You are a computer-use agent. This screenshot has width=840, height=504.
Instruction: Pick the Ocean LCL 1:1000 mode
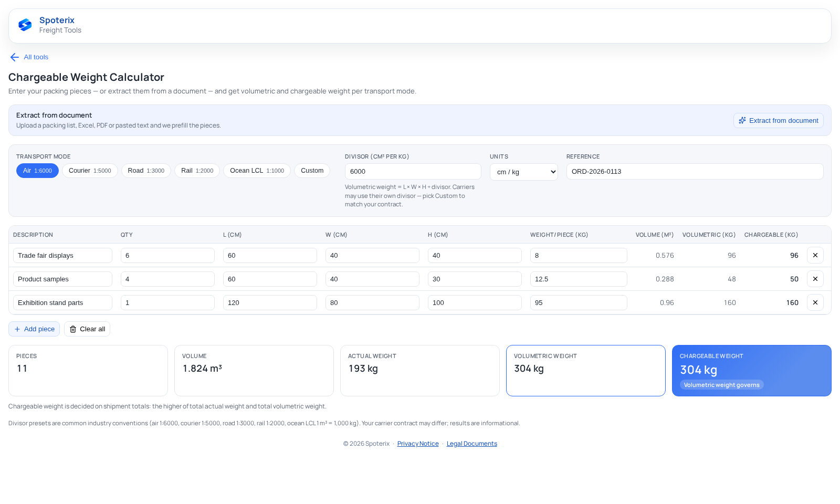[257, 171]
